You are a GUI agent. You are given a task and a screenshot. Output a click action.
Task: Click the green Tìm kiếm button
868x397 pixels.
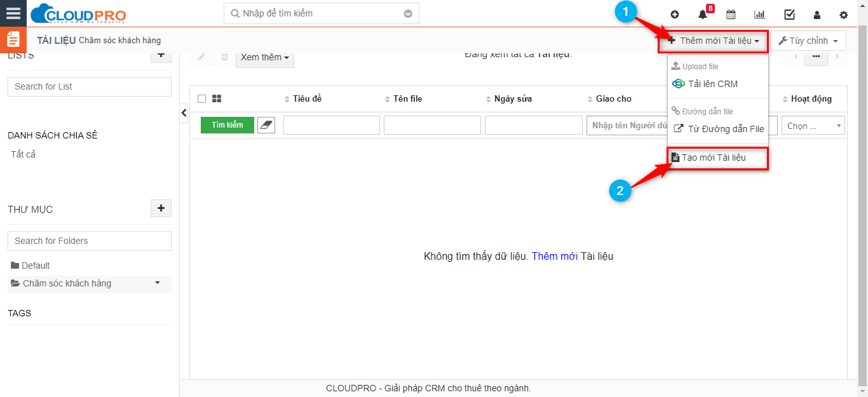pos(227,125)
